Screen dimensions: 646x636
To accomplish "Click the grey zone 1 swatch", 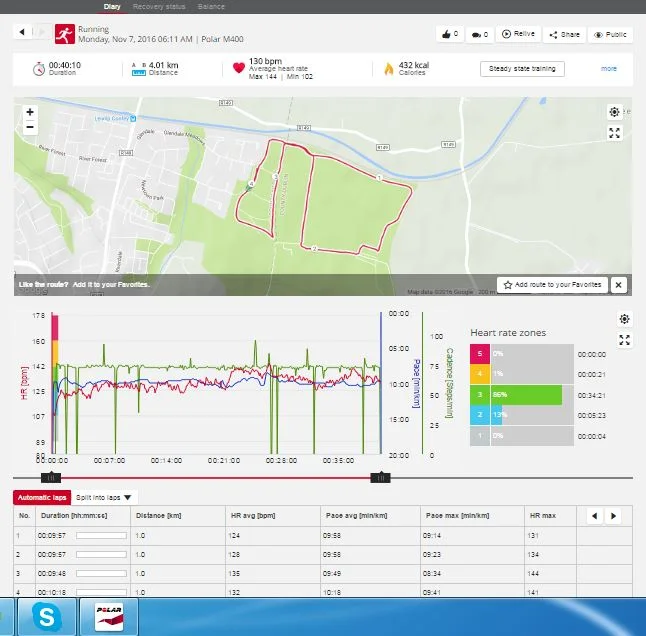I will (480, 436).
